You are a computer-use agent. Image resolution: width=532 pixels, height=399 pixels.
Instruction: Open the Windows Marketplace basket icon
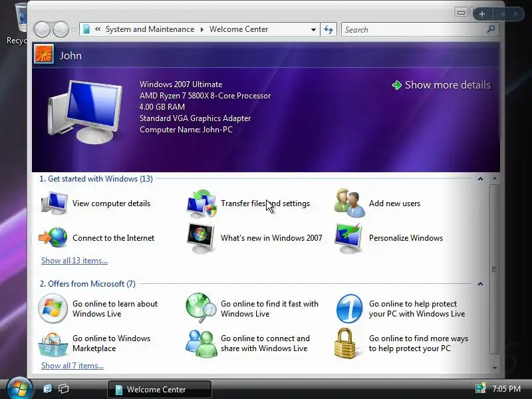(x=53, y=344)
